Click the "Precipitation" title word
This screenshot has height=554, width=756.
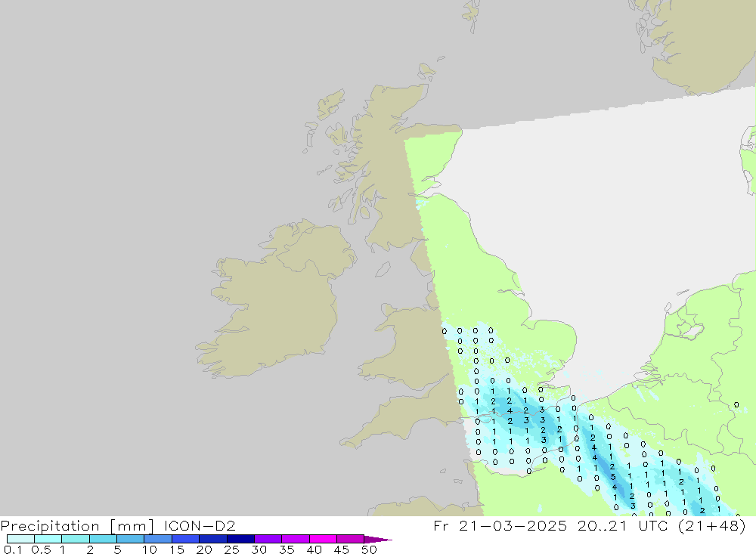pyautogui.click(x=50, y=525)
